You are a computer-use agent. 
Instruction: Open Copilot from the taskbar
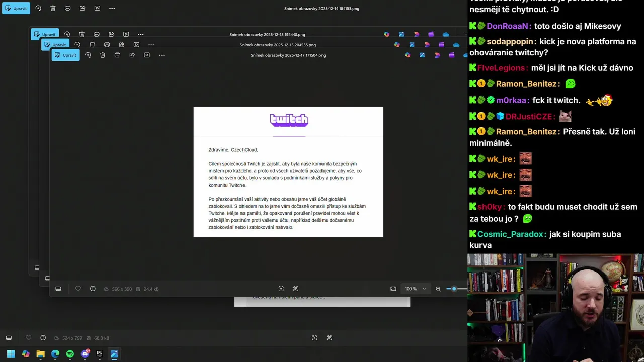(26, 354)
